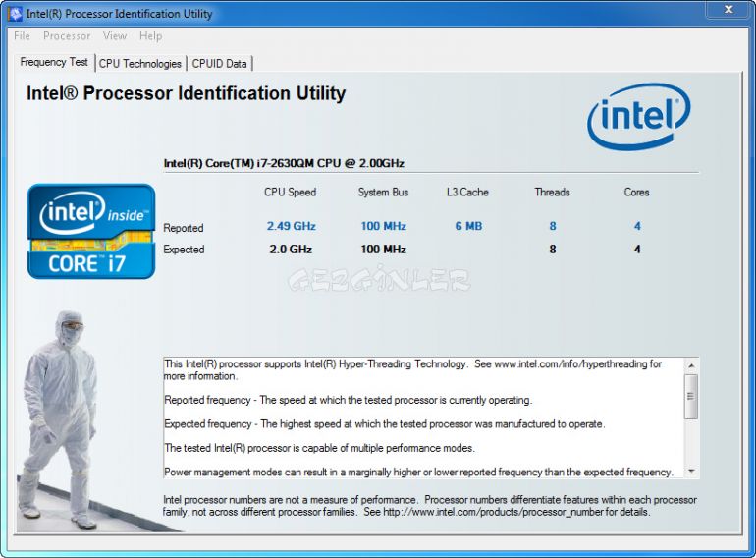Image resolution: width=756 pixels, height=558 pixels.
Task: Select the Frequency Test tab
Action: [x=54, y=62]
